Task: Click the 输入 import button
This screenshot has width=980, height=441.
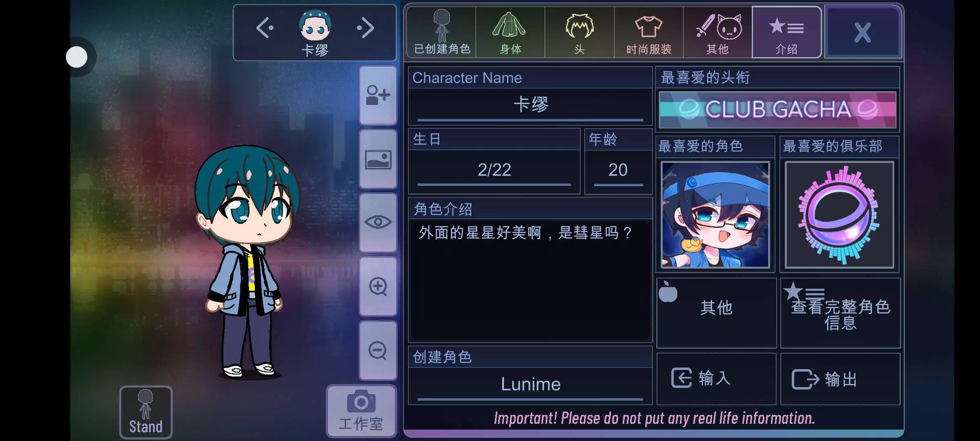Action: [x=716, y=379]
